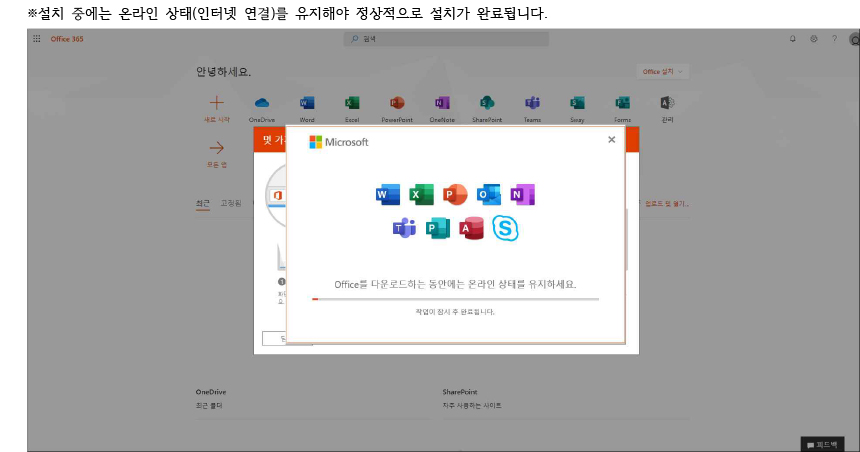Click the online status message text in dialog

455,284
